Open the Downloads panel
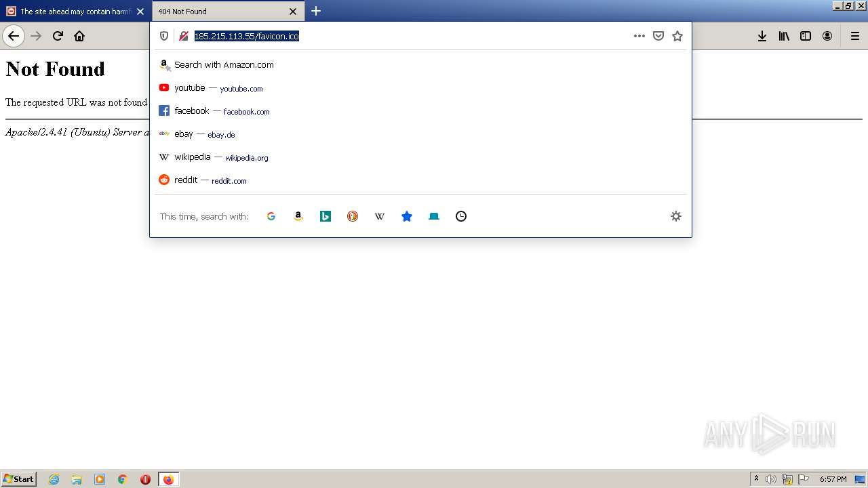 [762, 36]
